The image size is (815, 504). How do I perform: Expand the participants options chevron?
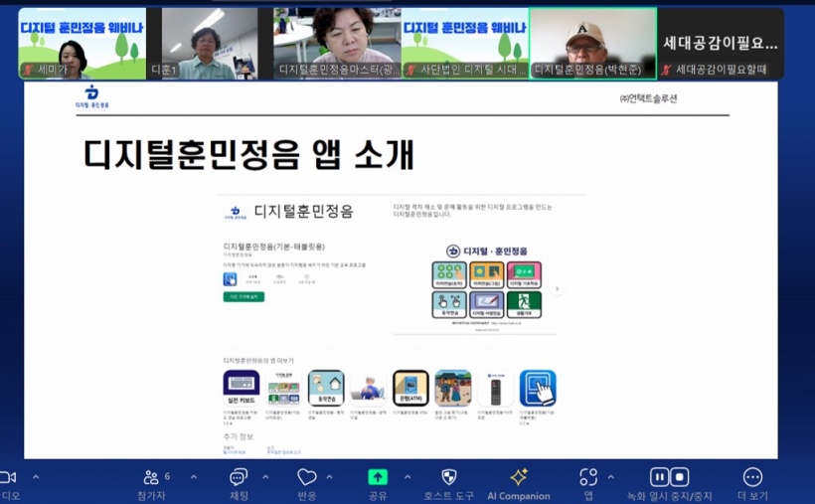(194, 476)
